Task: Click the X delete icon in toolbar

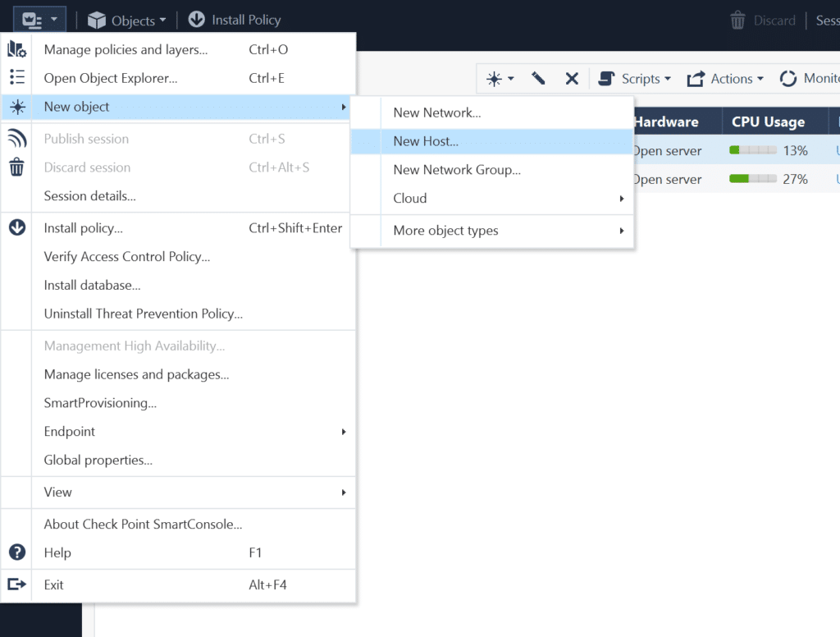Action: pos(571,78)
